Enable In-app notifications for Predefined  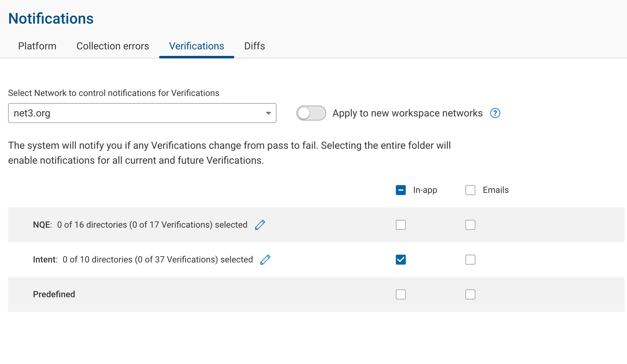point(401,294)
